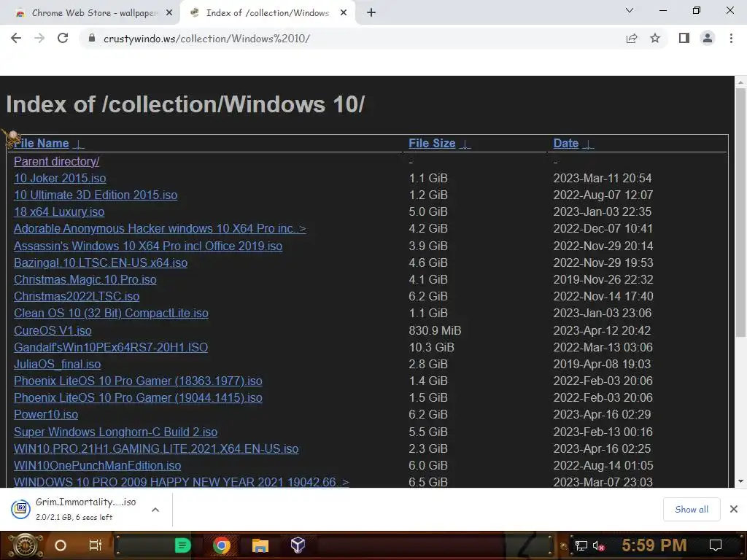Open File Explorer from taskbar
The image size is (747, 560).
[x=260, y=545]
